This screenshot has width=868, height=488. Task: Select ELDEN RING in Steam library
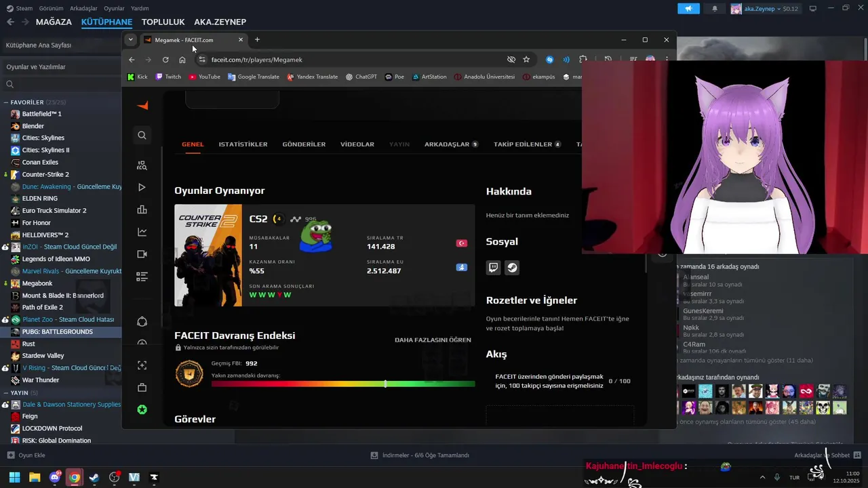point(39,199)
